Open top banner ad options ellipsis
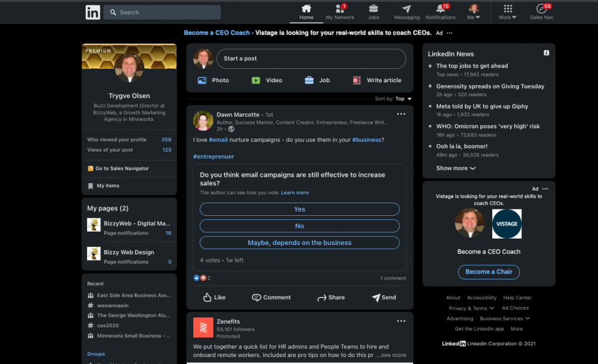598x364 pixels. click(x=450, y=33)
